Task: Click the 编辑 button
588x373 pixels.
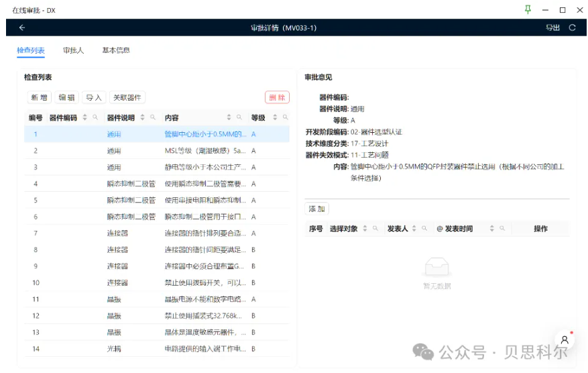Action: pyautogui.click(x=67, y=97)
